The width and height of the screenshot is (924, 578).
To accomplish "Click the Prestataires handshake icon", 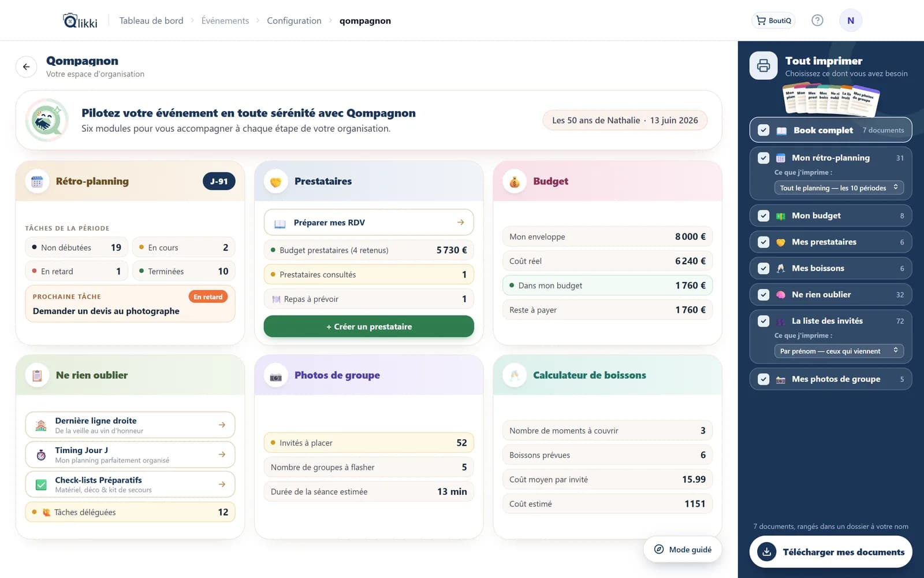I will tap(275, 181).
